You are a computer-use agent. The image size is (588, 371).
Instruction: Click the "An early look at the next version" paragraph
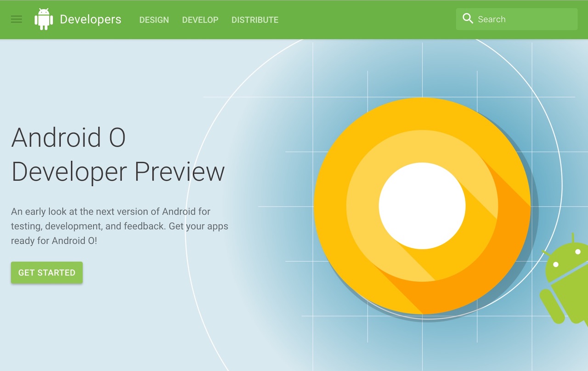(119, 226)
